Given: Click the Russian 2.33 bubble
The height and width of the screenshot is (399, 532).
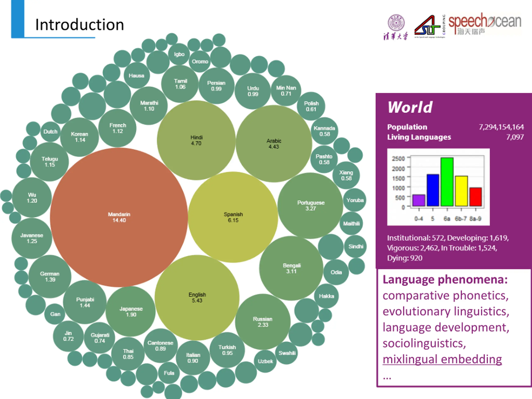Looking at the screenshot, I should pos(263,322).
